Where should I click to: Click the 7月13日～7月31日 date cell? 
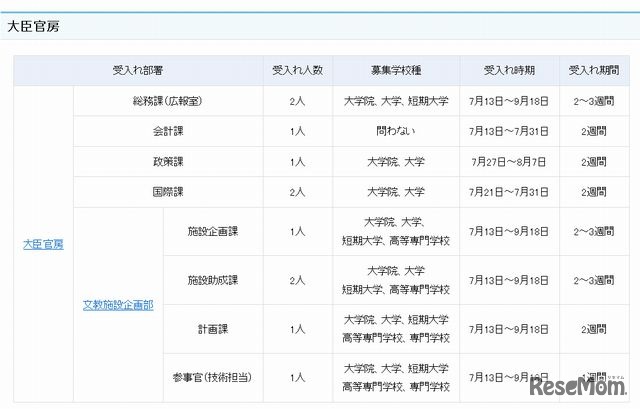[509, 131]
